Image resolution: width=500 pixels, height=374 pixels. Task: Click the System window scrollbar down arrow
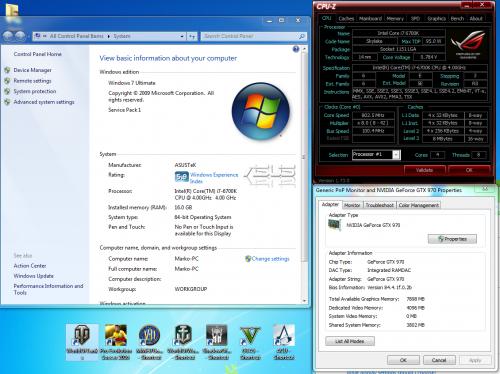click(304, 300)
